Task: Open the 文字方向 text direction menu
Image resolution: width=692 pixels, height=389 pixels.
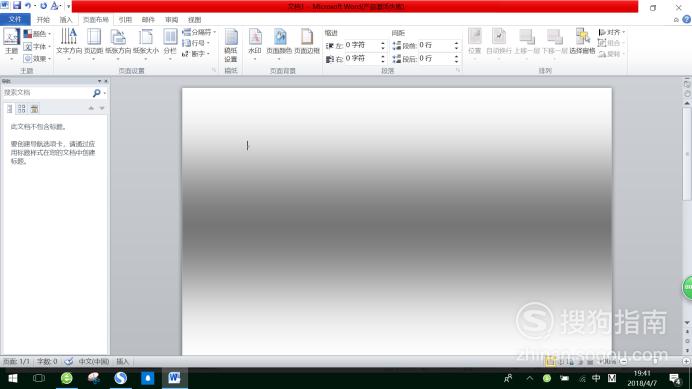Action: point(69,43)
